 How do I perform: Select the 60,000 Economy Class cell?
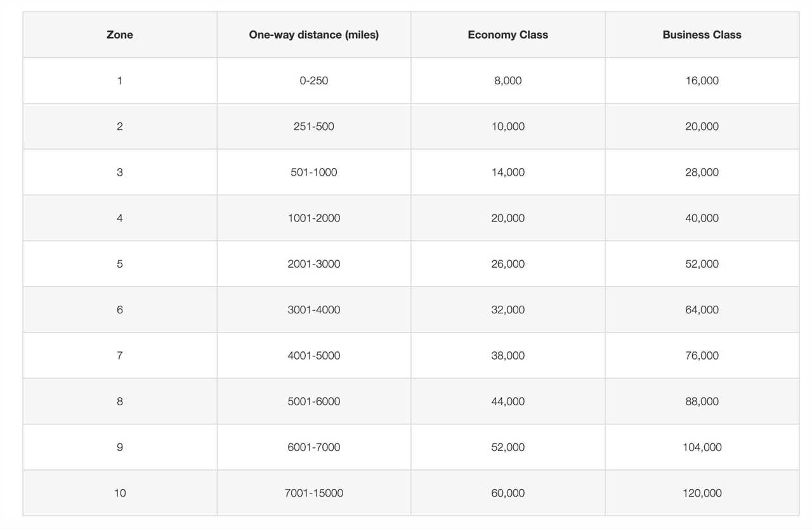[508, 493]
